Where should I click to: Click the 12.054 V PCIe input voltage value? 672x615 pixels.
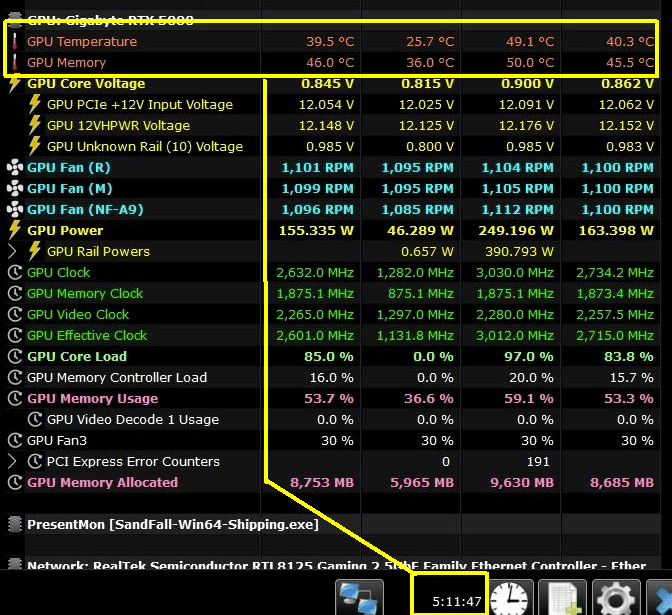coord(326,105)
